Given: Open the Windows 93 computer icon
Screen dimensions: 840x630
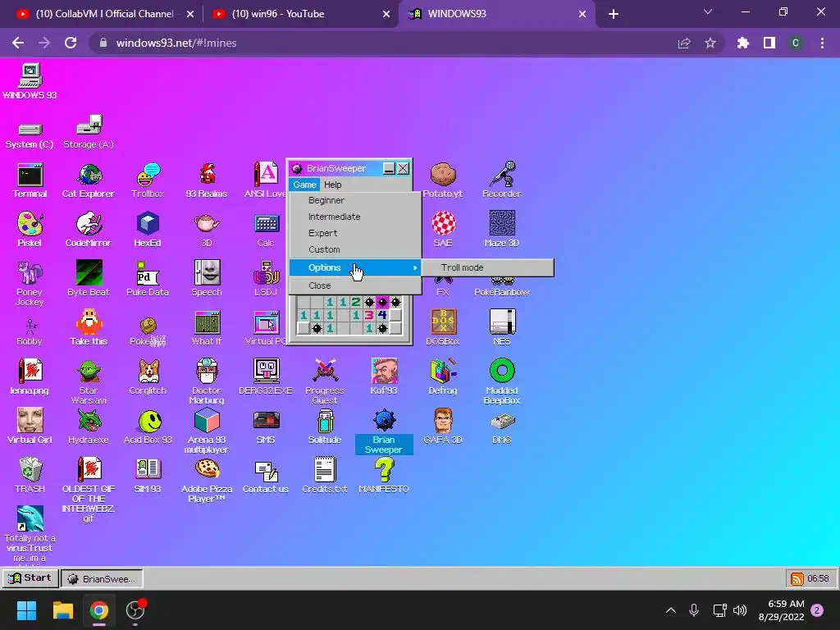Looking at the screenshot, I should [x=30, y=81].
